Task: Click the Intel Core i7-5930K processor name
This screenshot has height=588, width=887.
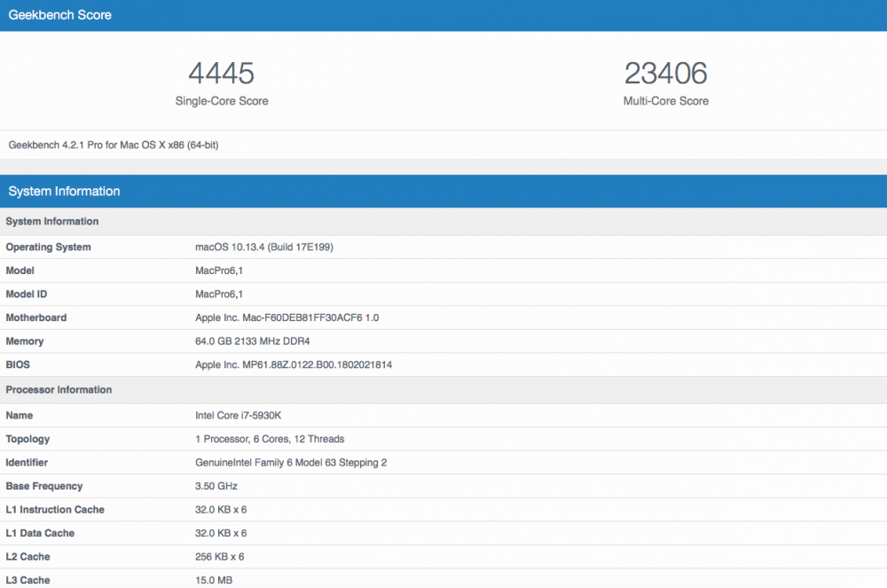Action: tap(238, 416)
